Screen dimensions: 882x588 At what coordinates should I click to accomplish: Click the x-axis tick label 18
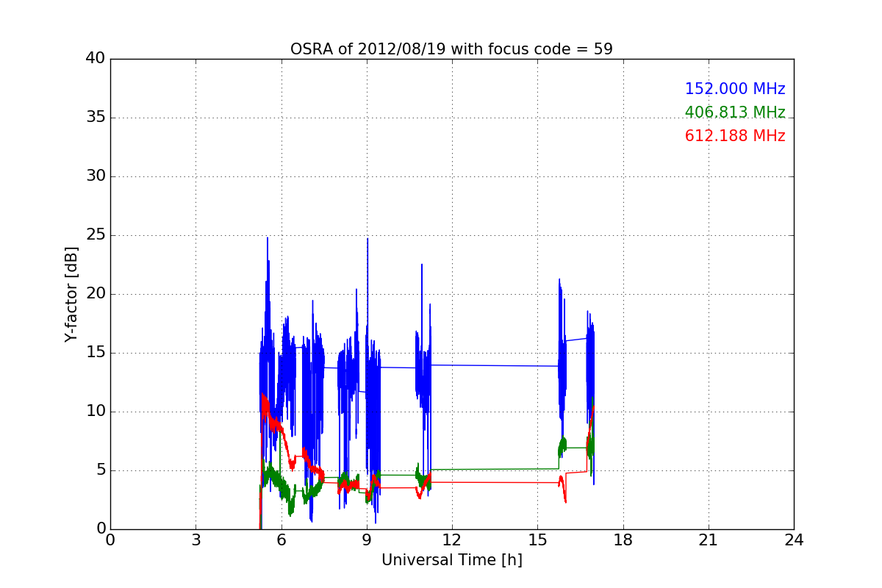tap(623, 540)
